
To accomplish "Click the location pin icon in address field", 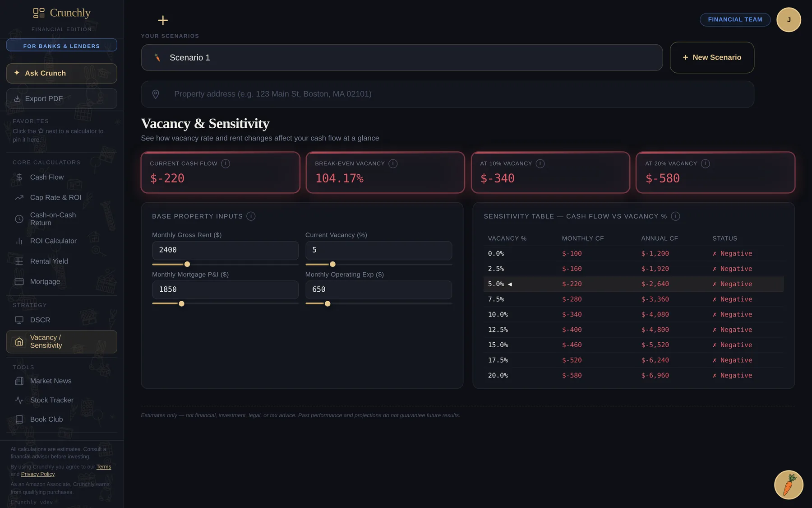I will tap(156, 94).
